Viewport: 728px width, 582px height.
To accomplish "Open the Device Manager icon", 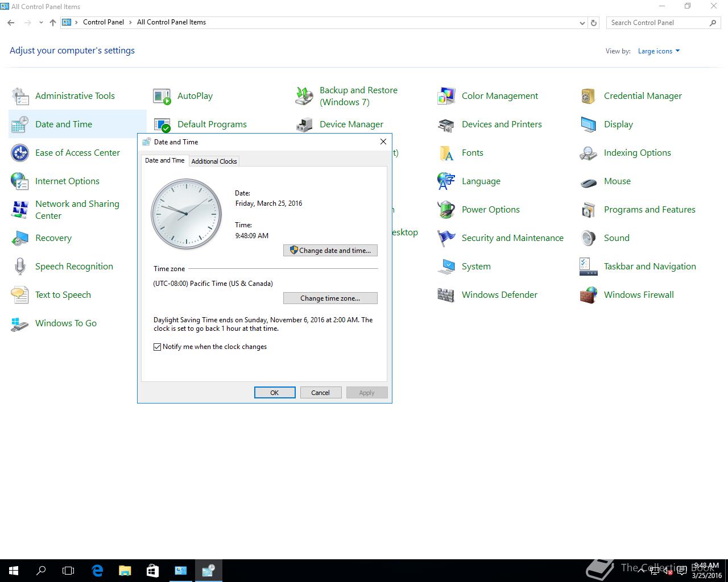I will click(x=304, y=124).
